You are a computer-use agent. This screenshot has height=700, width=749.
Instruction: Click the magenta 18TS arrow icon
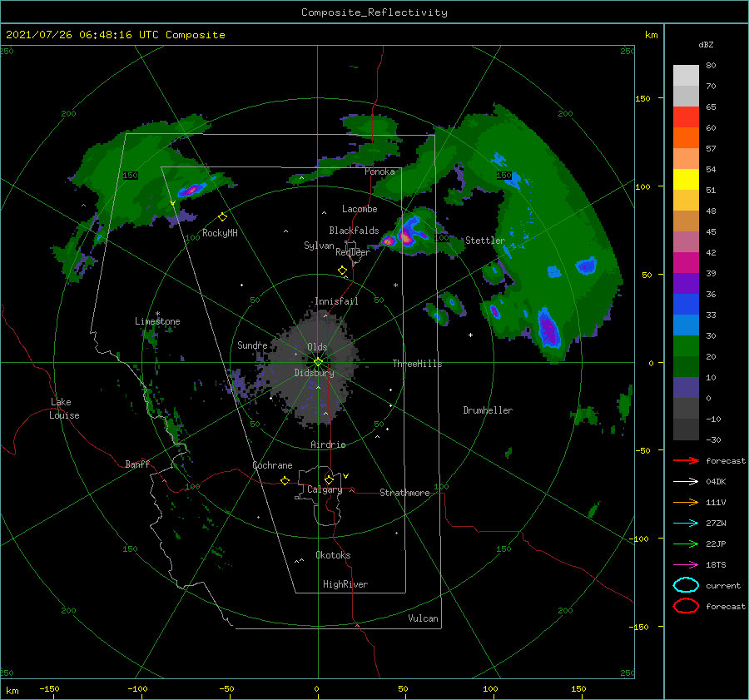(686, 565)
